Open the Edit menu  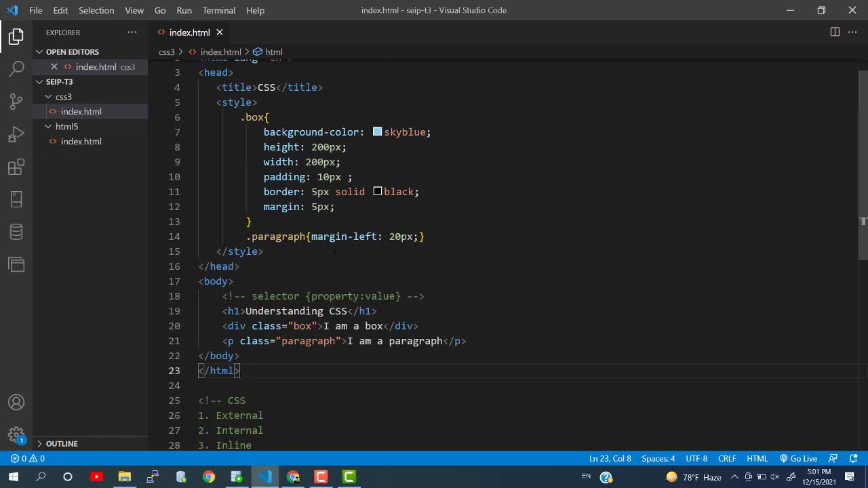[x=60, y=10]
